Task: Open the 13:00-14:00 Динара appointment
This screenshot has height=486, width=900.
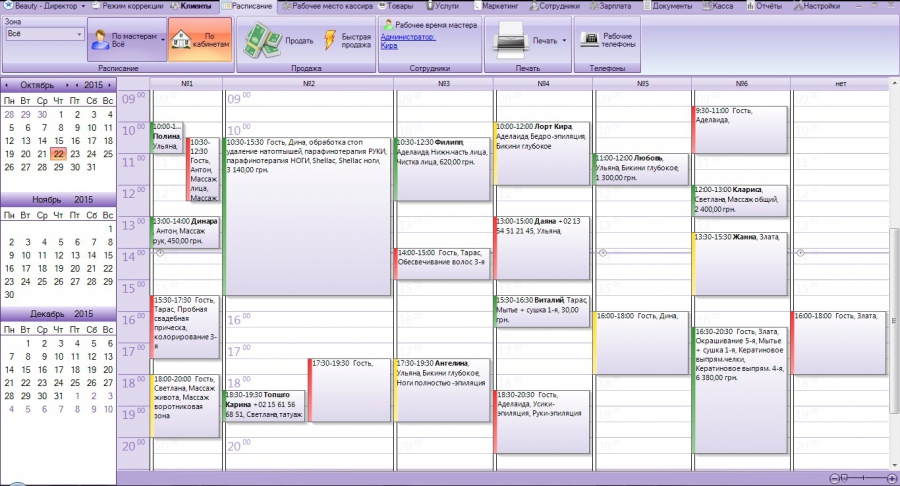Action: (185, 232)
